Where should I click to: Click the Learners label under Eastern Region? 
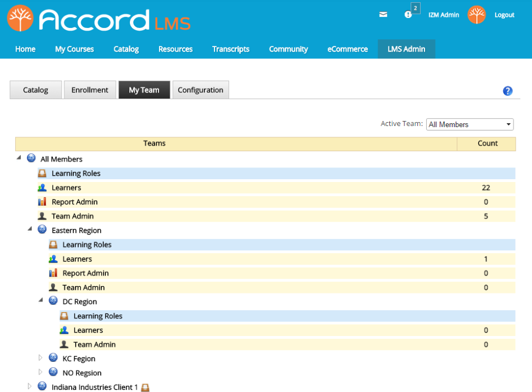(77, 259)
